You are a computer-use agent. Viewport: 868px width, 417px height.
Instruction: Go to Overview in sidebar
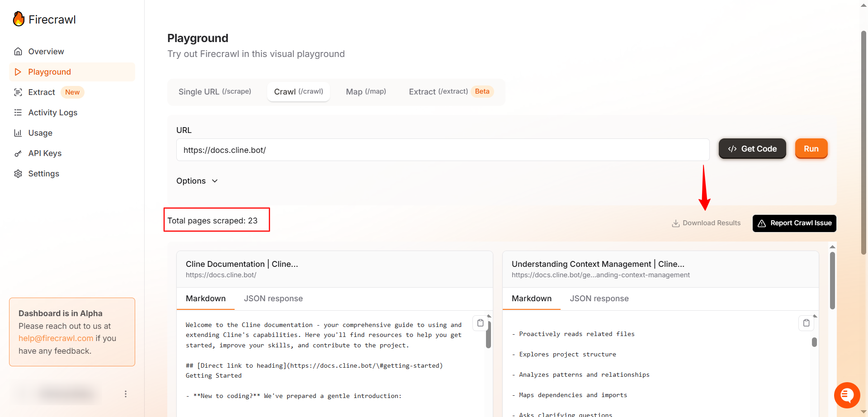(x=72, y=52)
